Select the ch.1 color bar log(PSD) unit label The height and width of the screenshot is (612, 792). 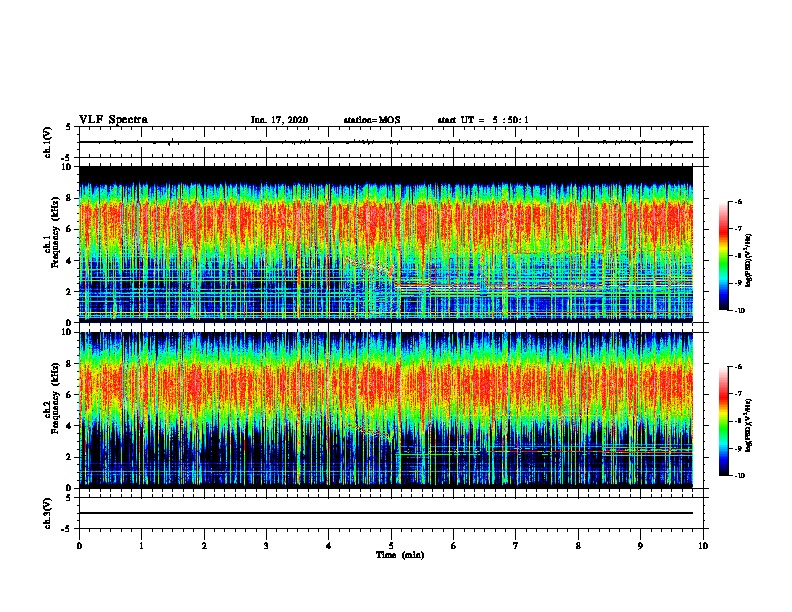coord(749,261)
